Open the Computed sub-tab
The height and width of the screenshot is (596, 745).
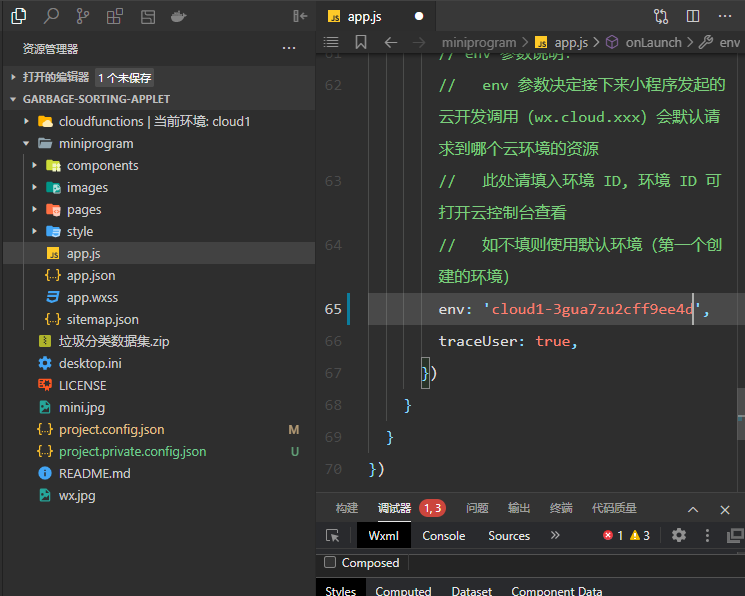(403, 590)
